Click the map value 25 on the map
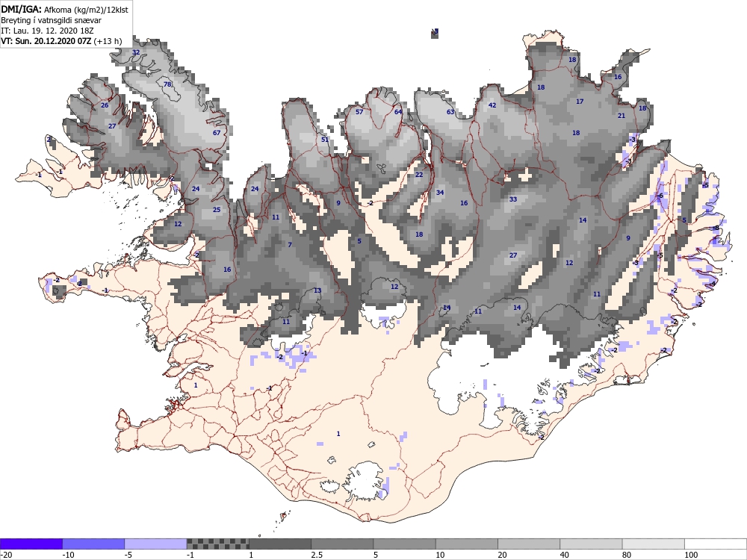This screenshot has height=560, width=747. 217,210
